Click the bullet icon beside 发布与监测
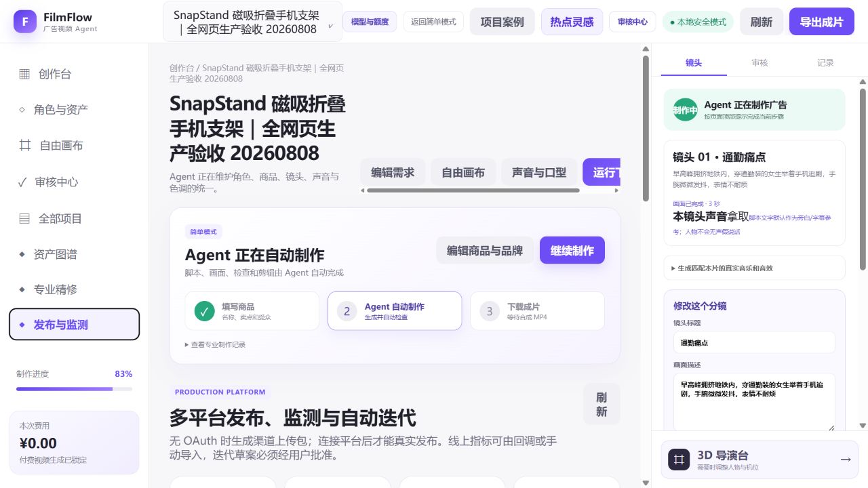The height and width of the screenshot is (488, 868). coord(22,325)
